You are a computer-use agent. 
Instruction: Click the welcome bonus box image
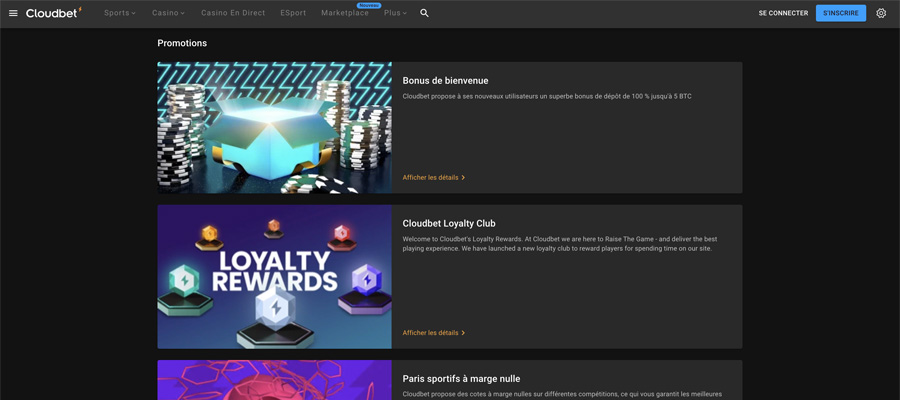[274, 127]
